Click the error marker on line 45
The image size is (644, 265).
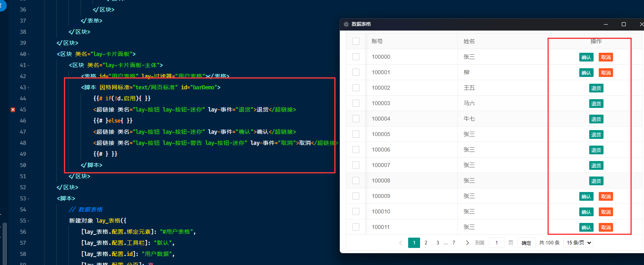(x=13, y=109)
